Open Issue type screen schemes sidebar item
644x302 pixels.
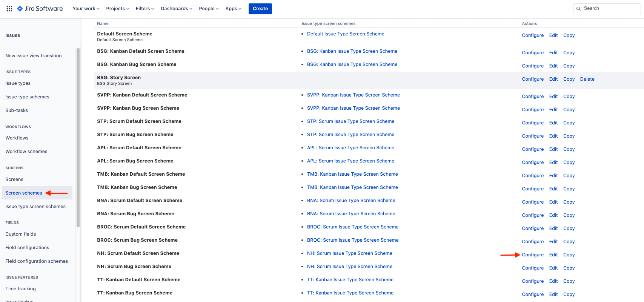coord(35,207)
